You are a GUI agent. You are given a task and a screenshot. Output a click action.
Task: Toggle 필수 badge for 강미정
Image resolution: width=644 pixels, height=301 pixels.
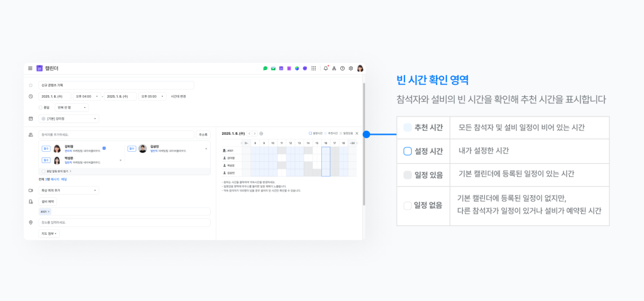click(x=45, y=149)
